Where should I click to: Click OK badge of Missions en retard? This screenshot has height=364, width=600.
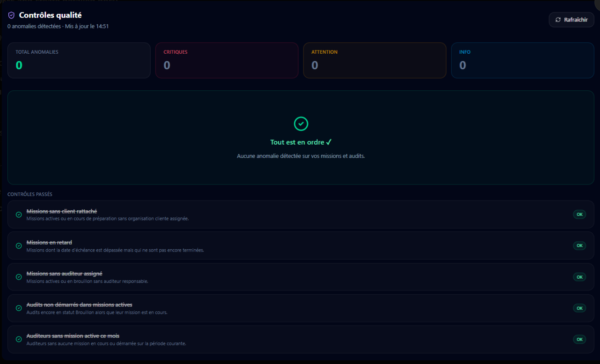pos(579,246)
